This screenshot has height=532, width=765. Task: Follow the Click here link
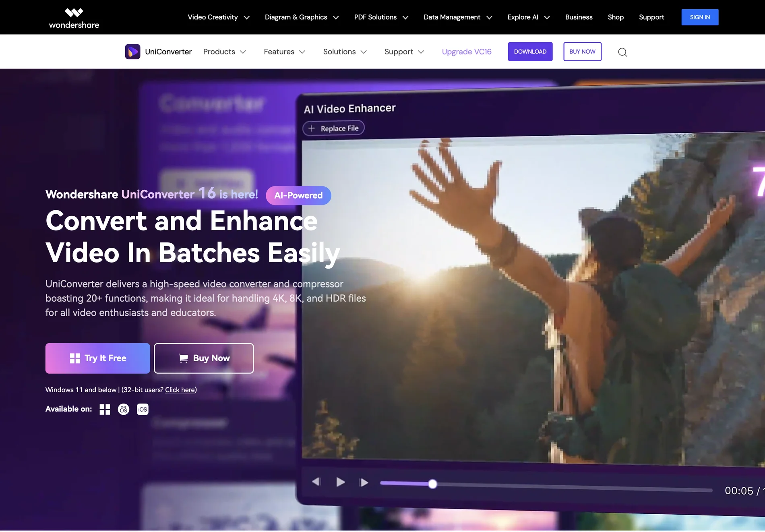pos(180,390)
